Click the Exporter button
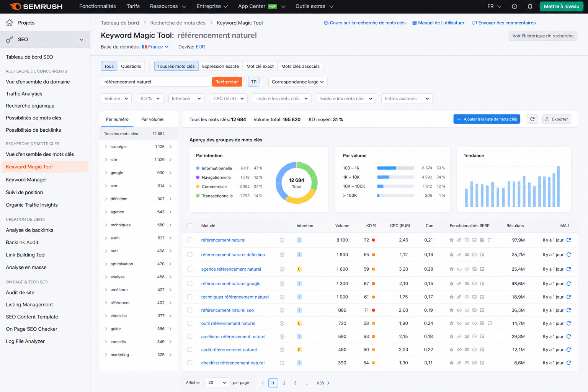 click(556, 119)
